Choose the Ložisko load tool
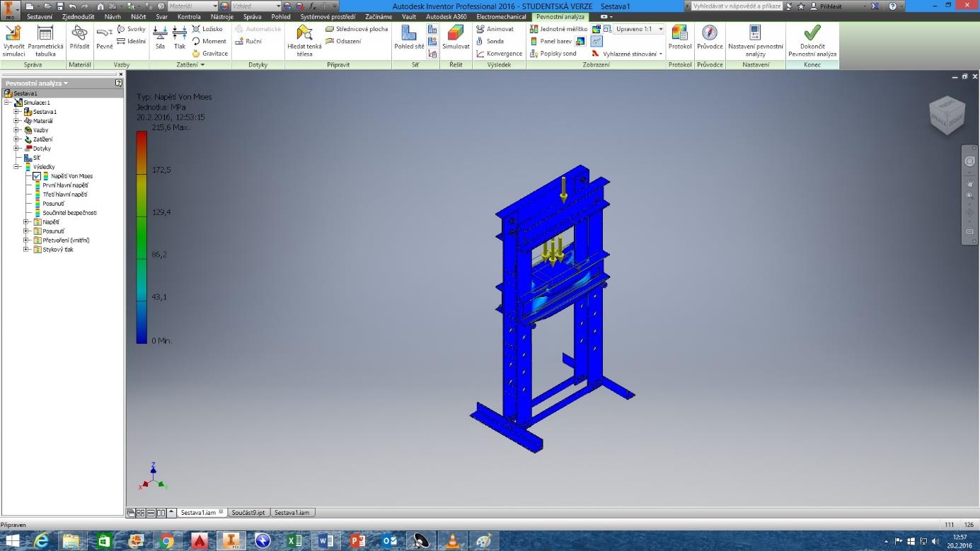980x551 pixels. tap(207, 29)
